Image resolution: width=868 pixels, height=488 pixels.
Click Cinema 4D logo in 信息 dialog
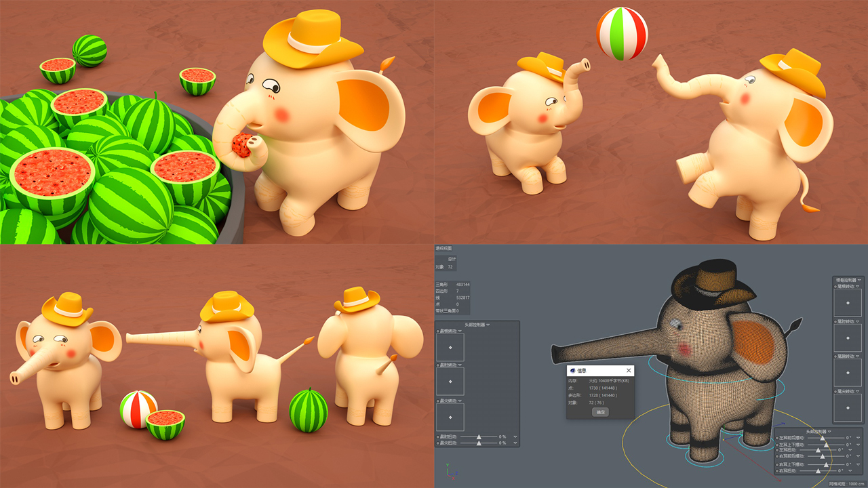pos(573,371)
